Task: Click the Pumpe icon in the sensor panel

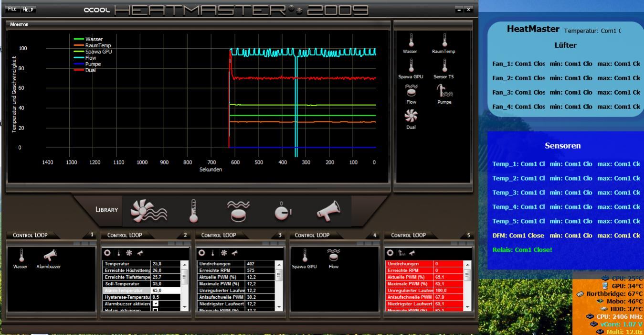Action: [x=444, y=90]
